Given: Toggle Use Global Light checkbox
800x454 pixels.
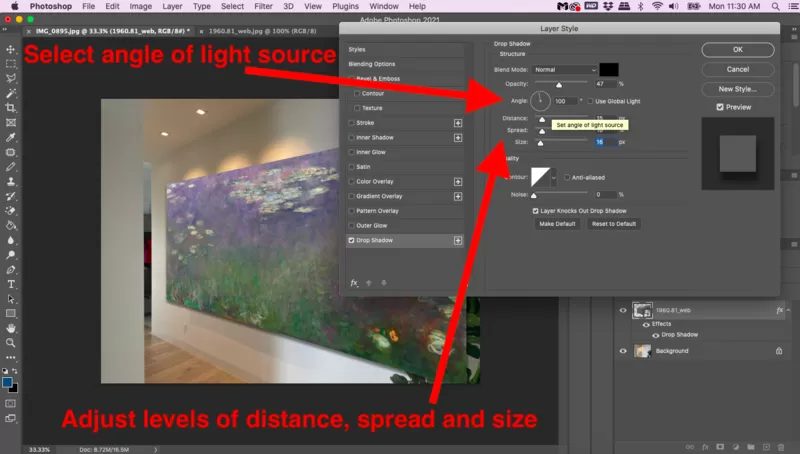Looking at the screenshot, I should 590,102.
